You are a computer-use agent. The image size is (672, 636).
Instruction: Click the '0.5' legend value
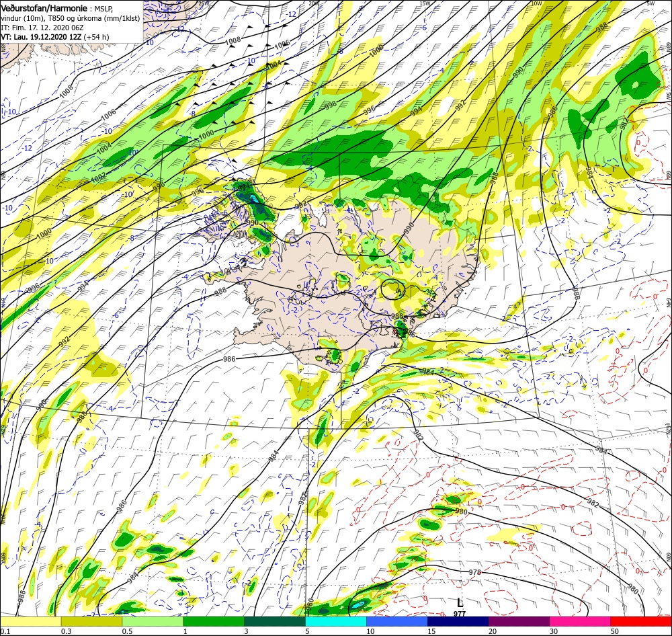(127, 631)
